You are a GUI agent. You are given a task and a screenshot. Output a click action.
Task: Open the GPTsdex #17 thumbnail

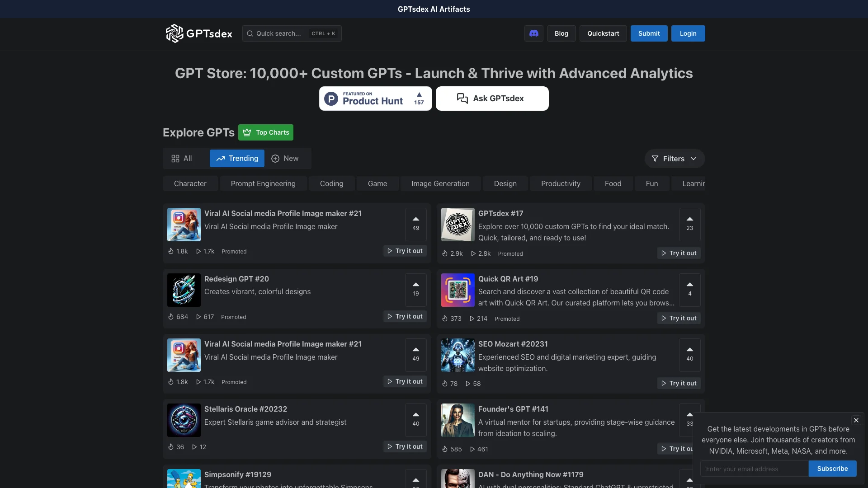click(x=458, y=225)
